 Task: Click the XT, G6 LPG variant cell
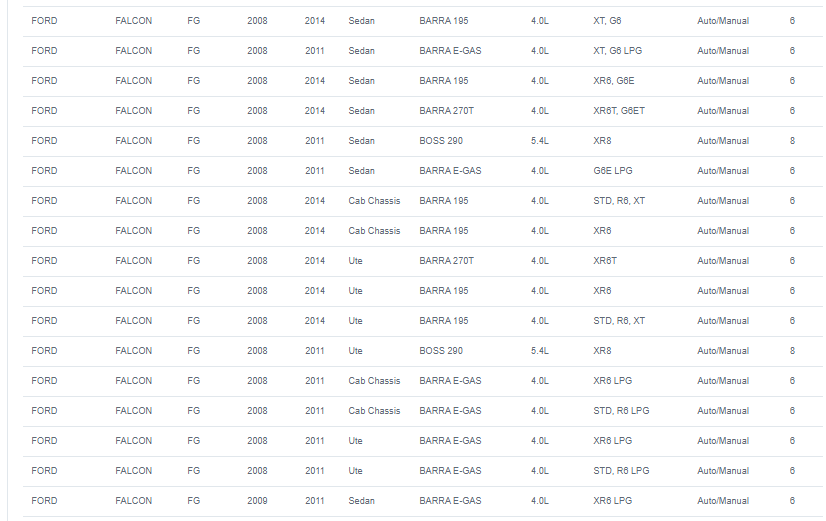point(617,51)
